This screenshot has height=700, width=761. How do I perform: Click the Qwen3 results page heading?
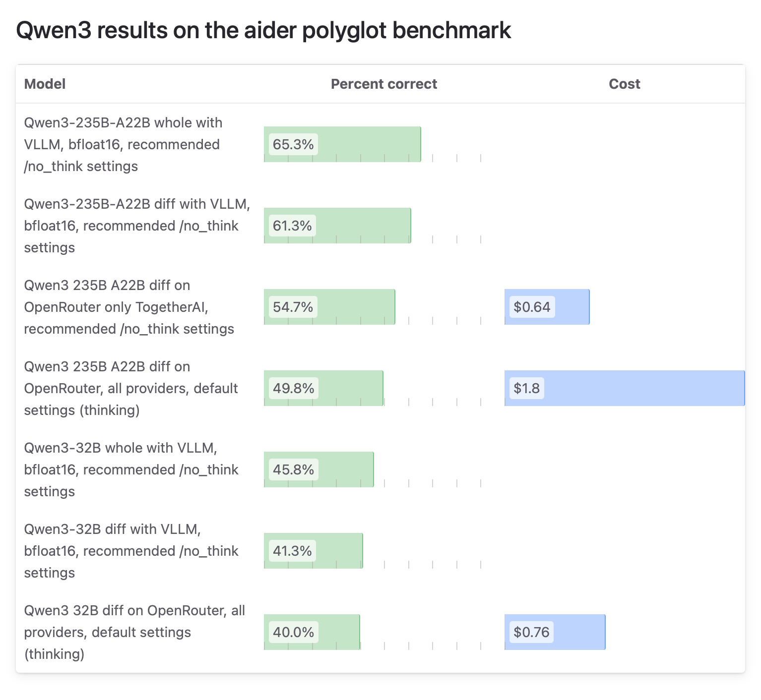tap(263, 30)
